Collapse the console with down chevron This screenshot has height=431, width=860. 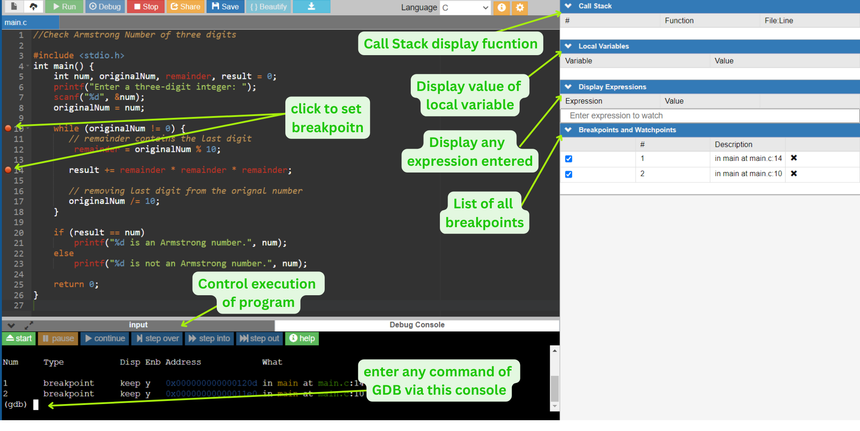11,325
